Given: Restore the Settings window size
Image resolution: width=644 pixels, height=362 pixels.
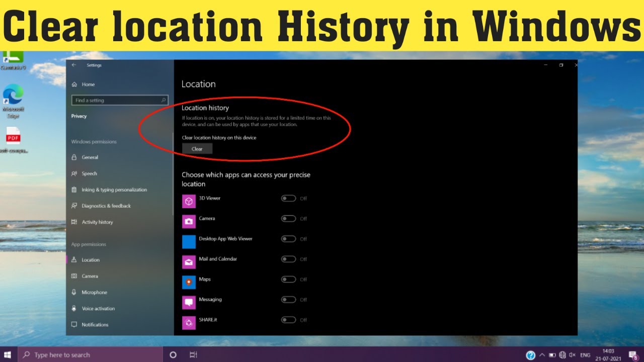Looking at the screenshot, I should pos(561,65).
